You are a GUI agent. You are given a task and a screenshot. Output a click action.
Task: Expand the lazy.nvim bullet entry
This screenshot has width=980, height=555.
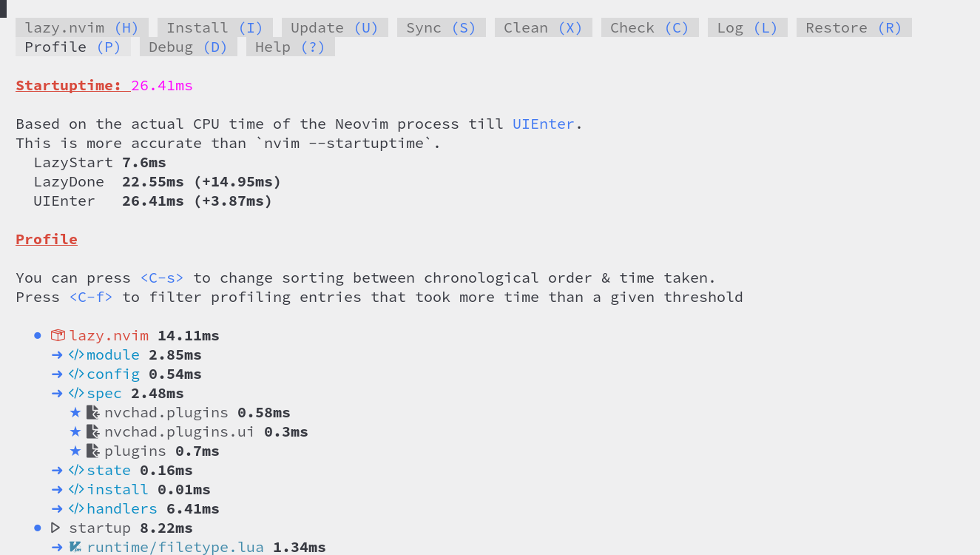37,335
